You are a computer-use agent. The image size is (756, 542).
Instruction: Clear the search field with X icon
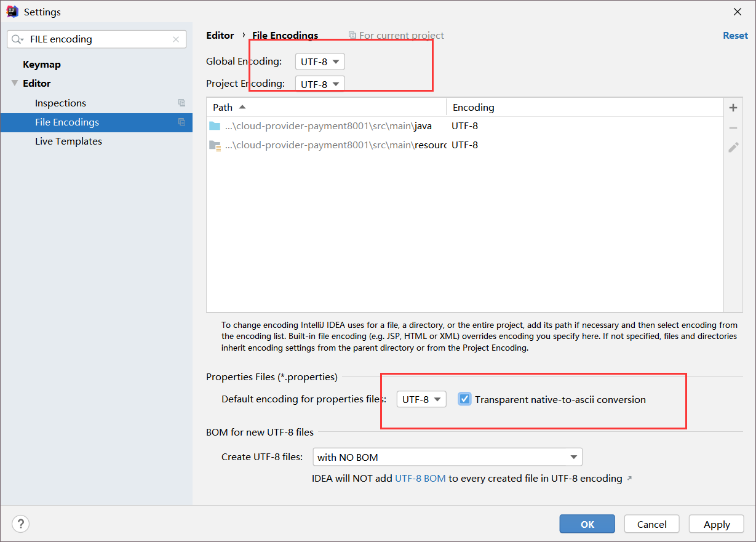176,39
